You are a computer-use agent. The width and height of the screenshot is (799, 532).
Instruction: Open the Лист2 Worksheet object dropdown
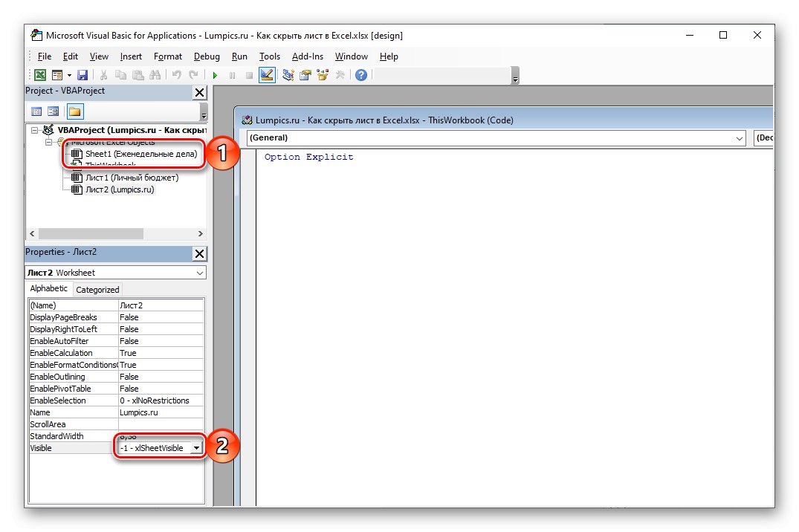200,273
